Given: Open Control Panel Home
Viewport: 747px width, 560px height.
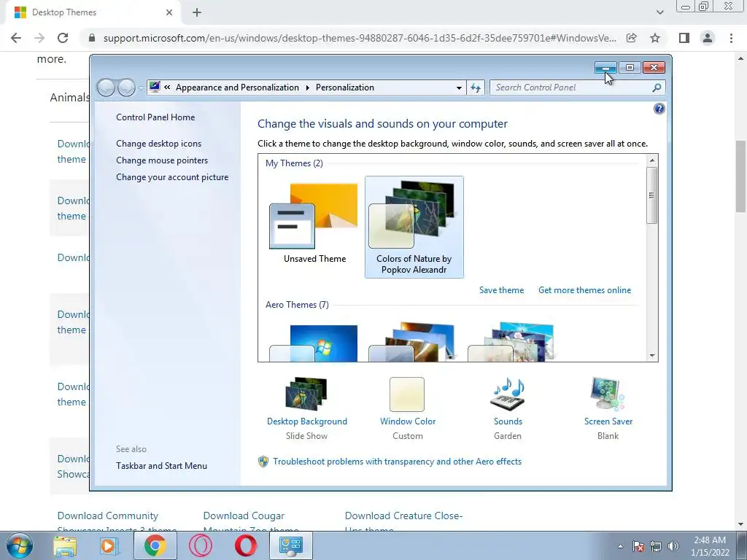Looking at the screenshot, I should point(155,117).
